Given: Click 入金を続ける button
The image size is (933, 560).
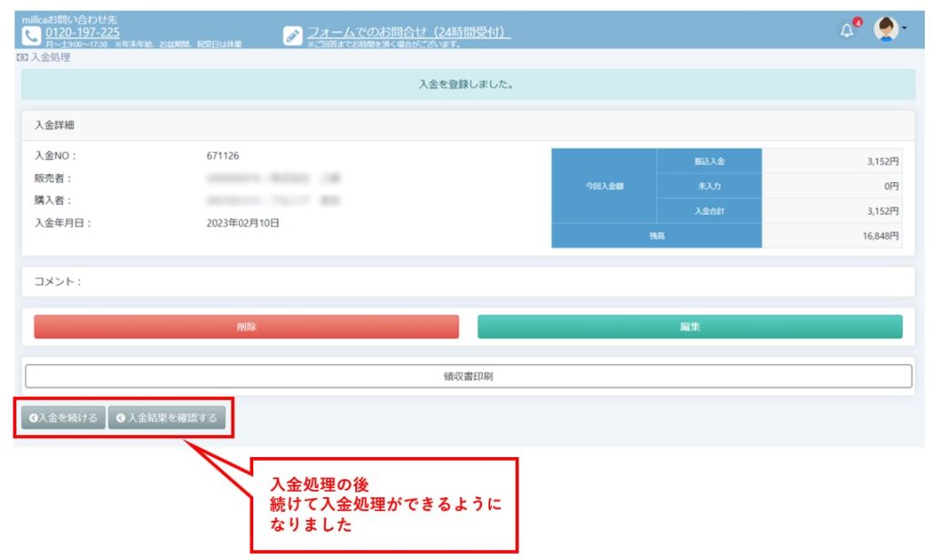Looking at the screenshot, I should (63, 418).
